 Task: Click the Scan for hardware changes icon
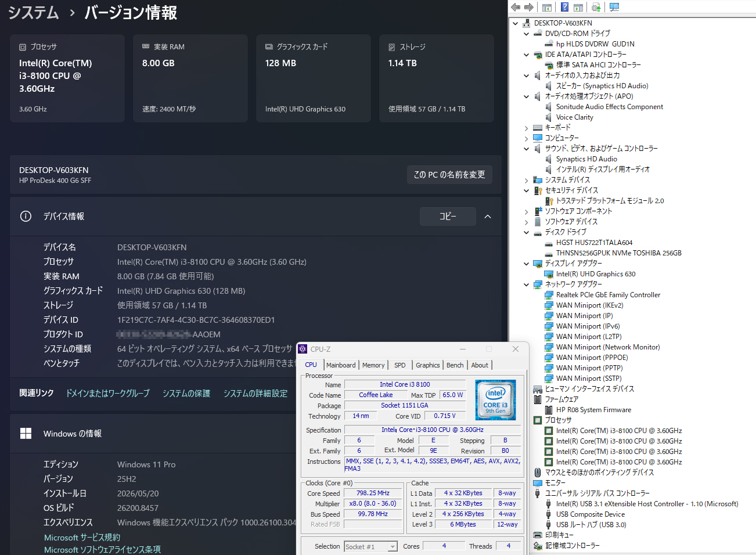(x=614, y=8)
